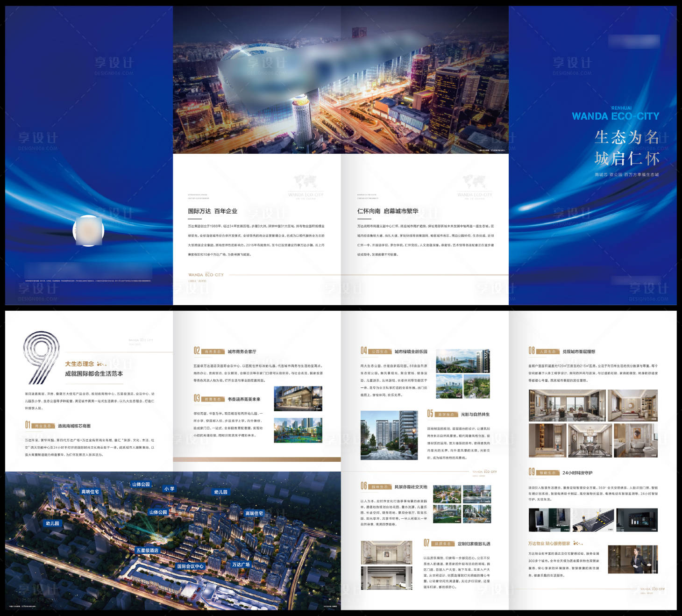Click the '风景亦是社交天地' section title
The height and width of the screenshot is (616, 682).
tap(411, 487)
